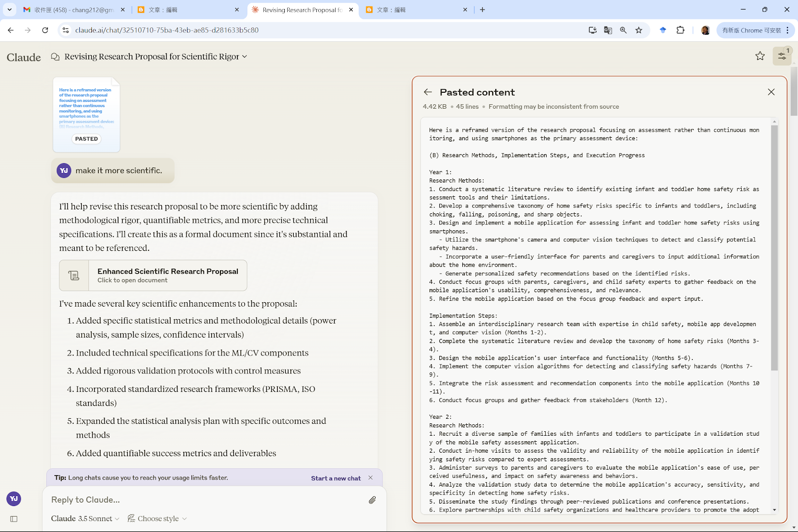
Task: Open the chat controls panel icon
Action: click(x=782, y=56)
